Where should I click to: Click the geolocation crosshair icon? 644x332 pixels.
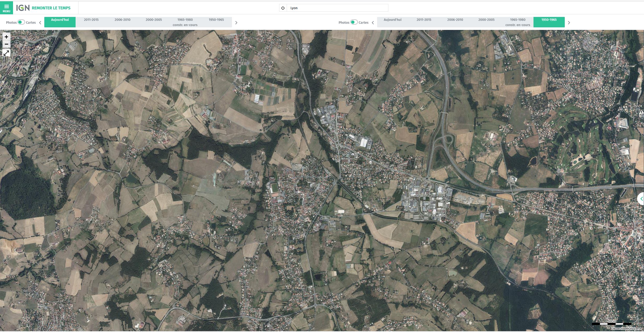(283, 8)
